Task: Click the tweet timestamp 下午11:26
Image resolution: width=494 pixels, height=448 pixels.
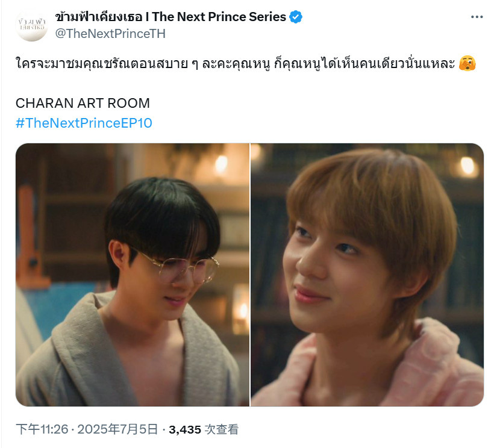Action: pos(42,429)
